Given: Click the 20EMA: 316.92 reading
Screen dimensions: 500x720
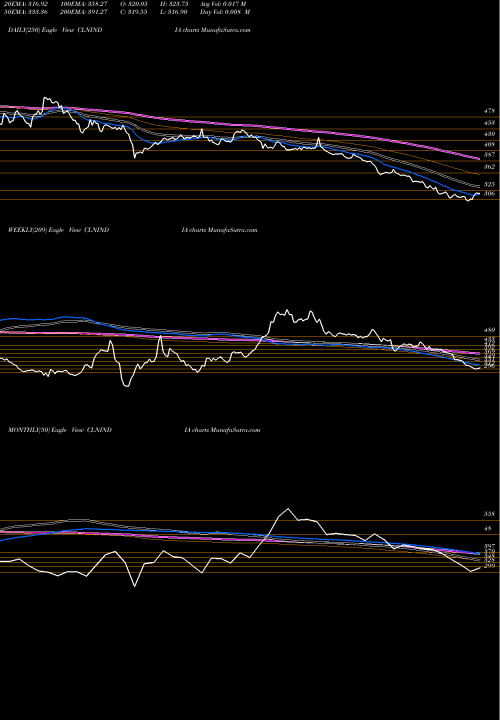Looking at the screenshot, I should click(25, 4).
